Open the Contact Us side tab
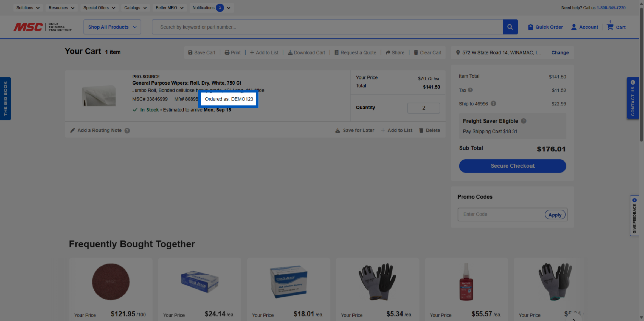The image size is (644, 321). (x=632, y=98)
